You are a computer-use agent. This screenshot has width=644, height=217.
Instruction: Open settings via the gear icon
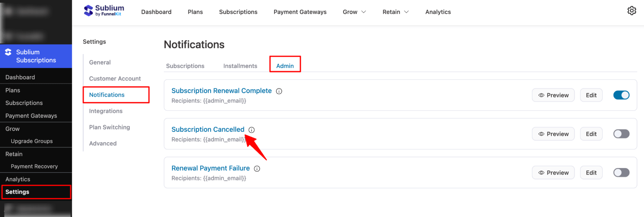pos(632,11)
